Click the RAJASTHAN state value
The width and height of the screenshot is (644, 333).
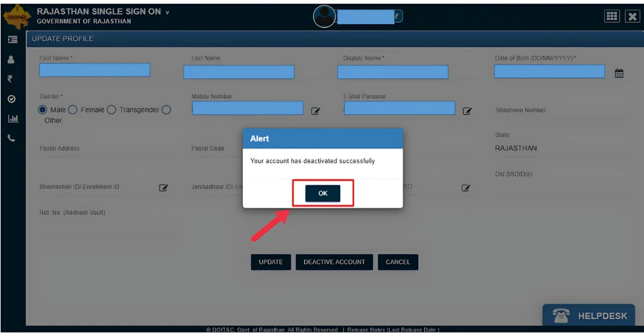click(516, 148)
